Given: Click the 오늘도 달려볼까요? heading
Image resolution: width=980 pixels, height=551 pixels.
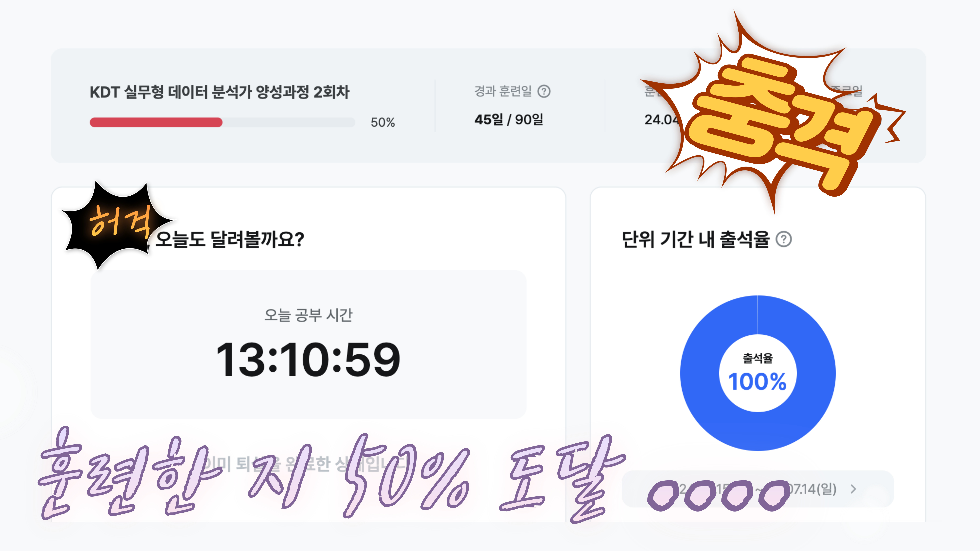Looking at the screenshot, I should tap(229, 240).
